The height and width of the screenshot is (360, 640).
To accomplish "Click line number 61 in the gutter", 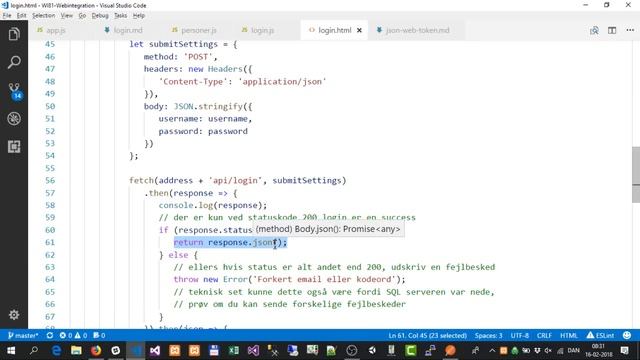I will (50, 242).
